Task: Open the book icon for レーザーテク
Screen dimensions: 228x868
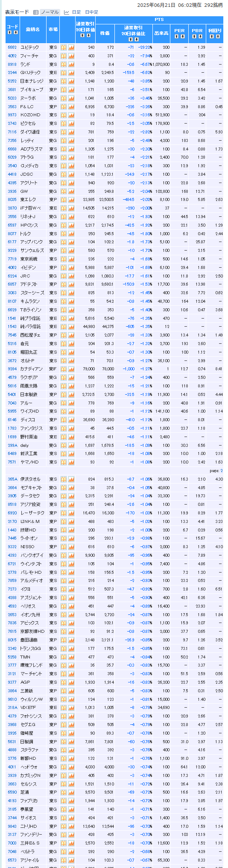Action: (x=64, y=513)
